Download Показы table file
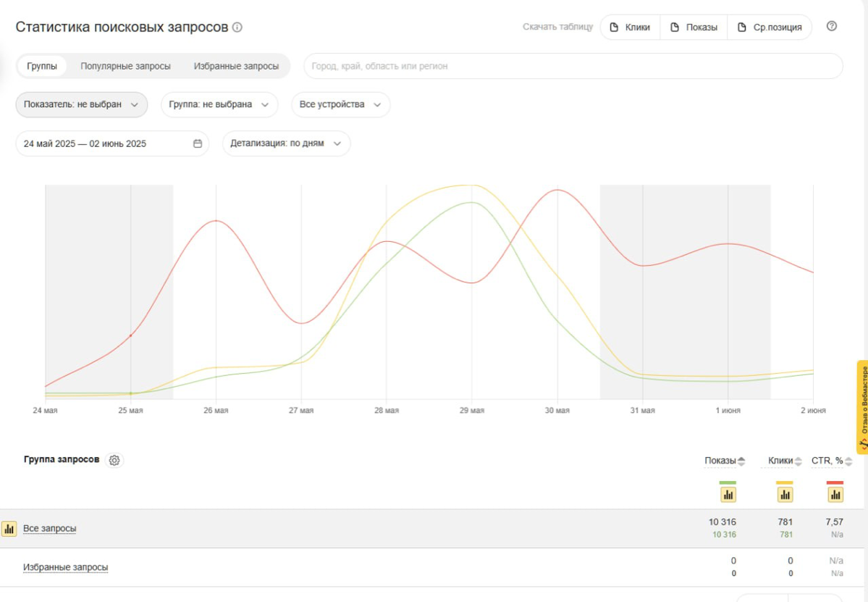 694,28
